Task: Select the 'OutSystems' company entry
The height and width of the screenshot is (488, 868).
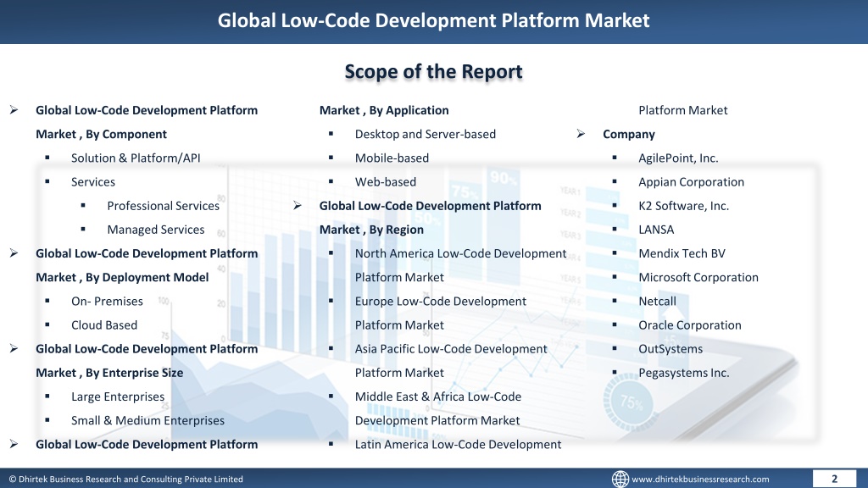Action: [x=670, y=348]
